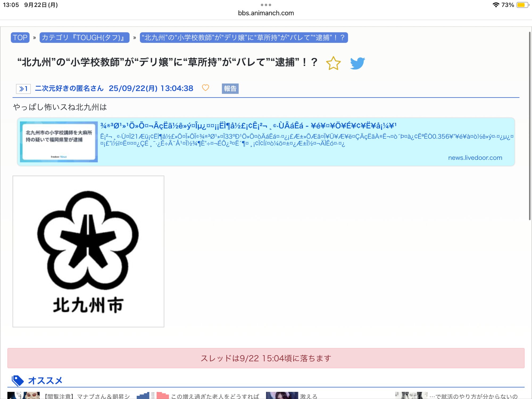Enlarge the 北九州市 emblem image
532x399 pixels.
click(x=88, y=251)
